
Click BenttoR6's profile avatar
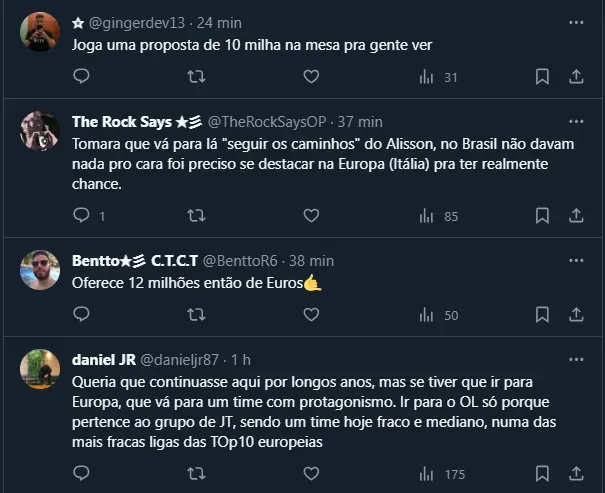[40, 269]
